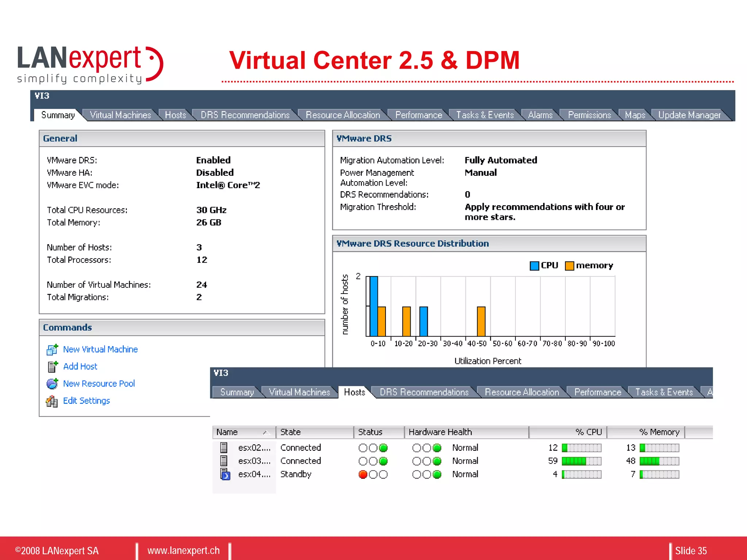Sort hosts by the State column
Image resolution: width=747 pixels, height=560 pixels.
pos(315,432)
